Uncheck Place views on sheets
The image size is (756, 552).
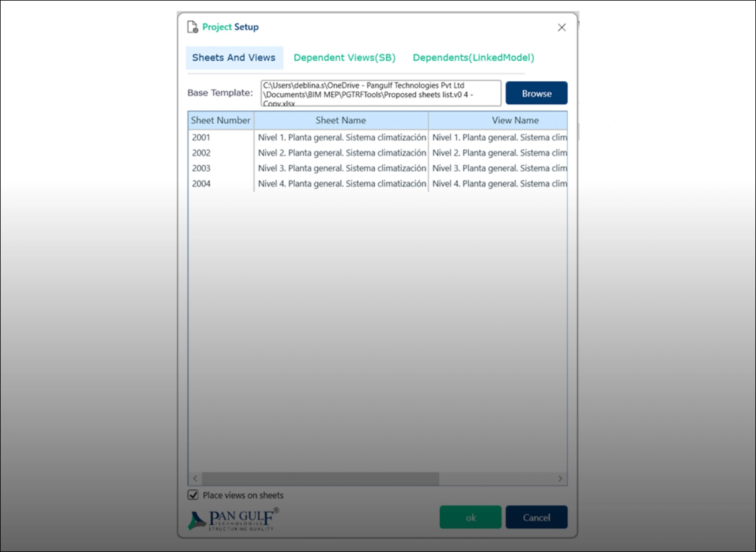click(193, 495)
